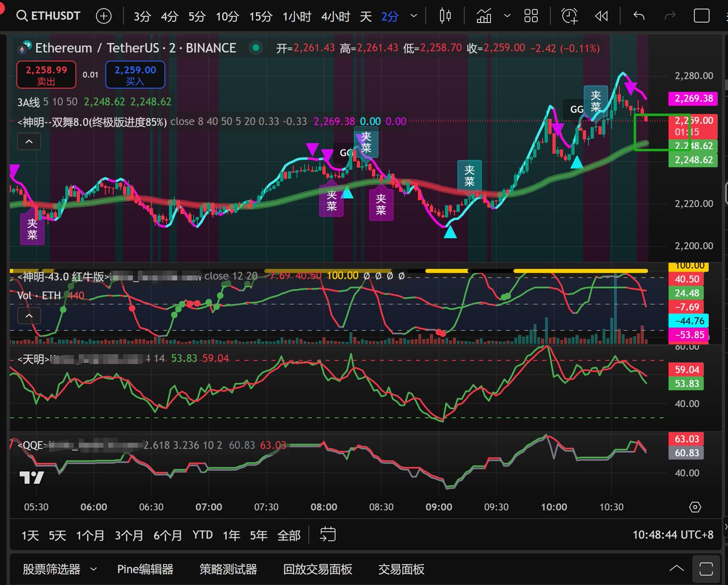
Task: Click the layout square icon at top right
Action: 701,16
